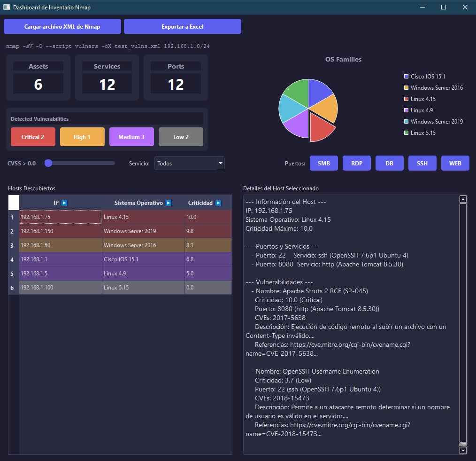
Task: Click the Critical 2 vulnerability badge
Action: 33,137
